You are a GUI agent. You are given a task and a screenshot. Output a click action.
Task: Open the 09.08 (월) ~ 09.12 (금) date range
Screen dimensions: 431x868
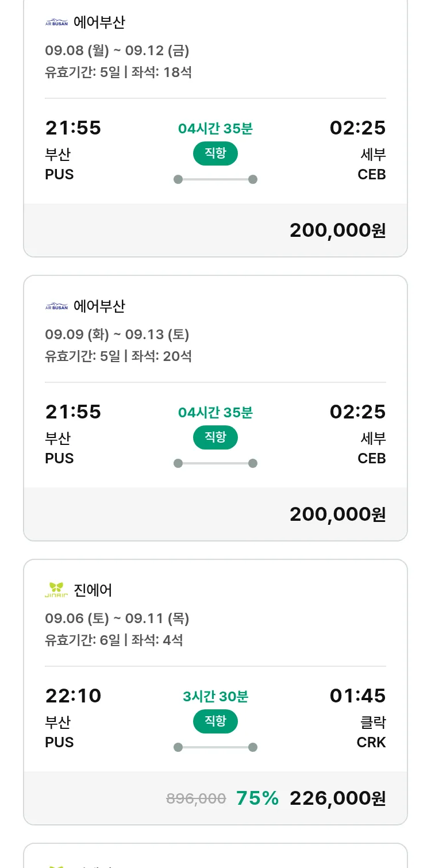tap(117, 51)
